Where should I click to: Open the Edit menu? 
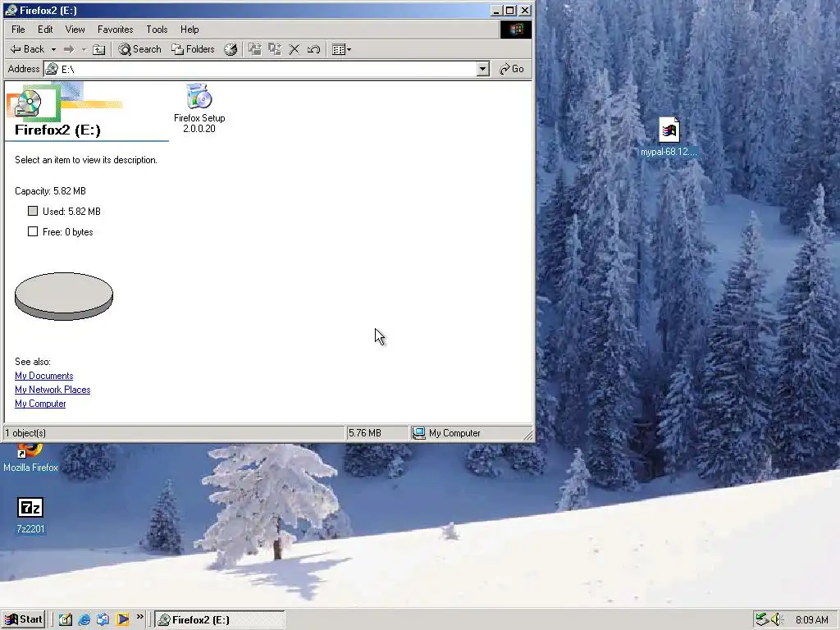point(45,30)
